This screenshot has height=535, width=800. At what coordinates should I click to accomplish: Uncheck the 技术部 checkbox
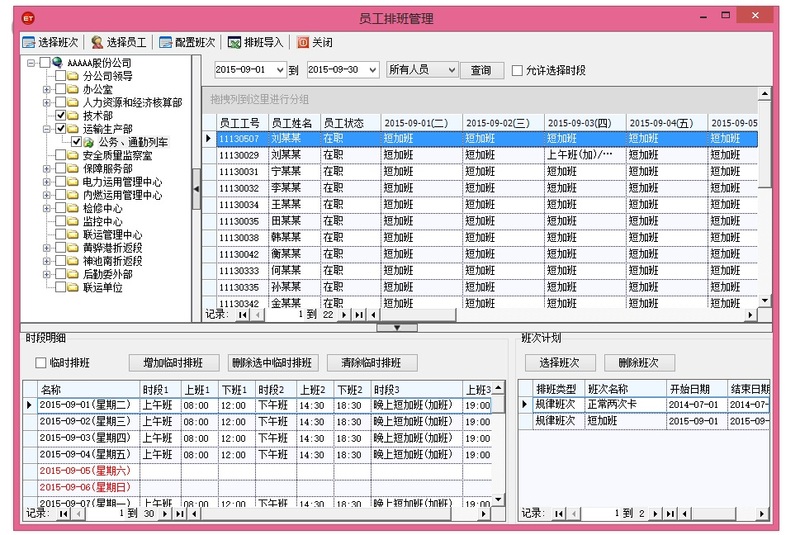[60, 115]
